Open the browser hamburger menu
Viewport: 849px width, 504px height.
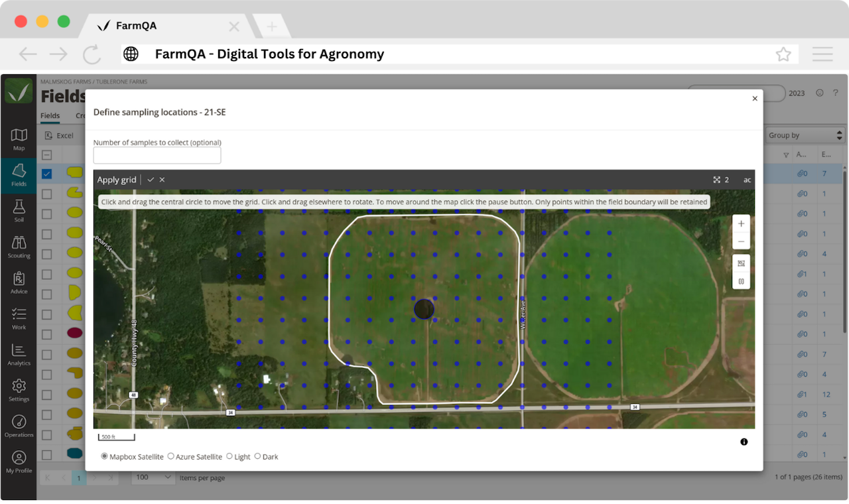point(822,54)
